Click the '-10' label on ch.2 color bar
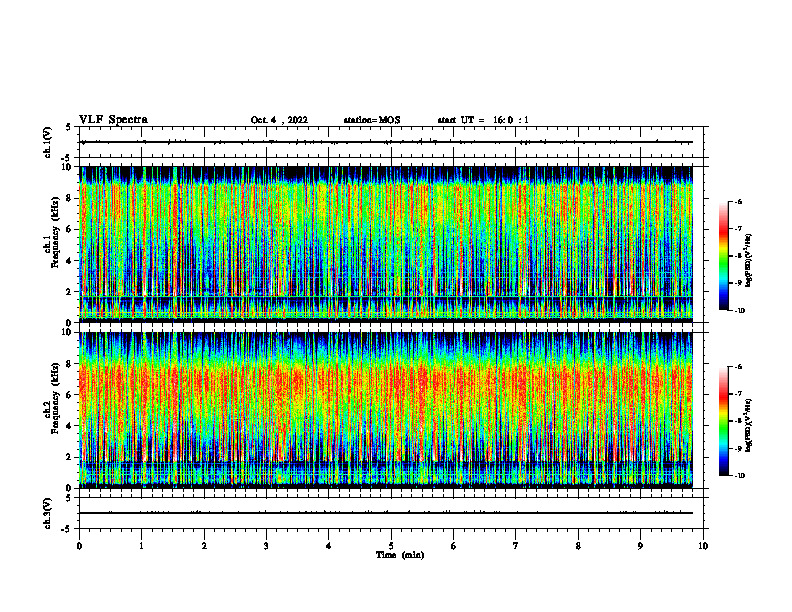The image size is (792, 612). tap(739, 475)
